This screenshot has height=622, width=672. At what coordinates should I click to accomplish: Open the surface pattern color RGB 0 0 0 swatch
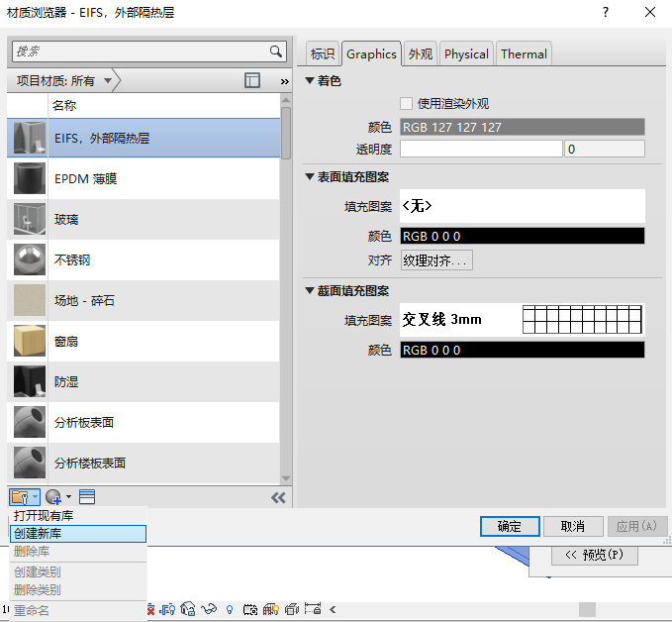[x=522, y=236]
